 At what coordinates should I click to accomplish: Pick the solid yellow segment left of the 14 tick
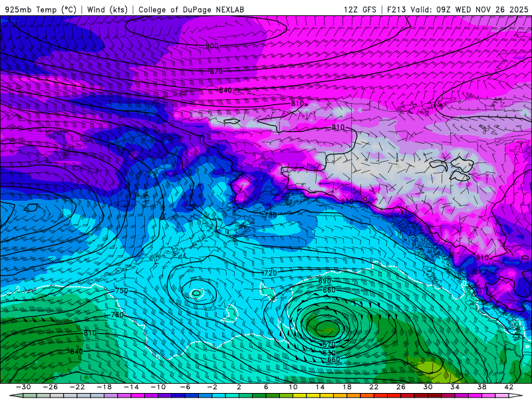313,396
